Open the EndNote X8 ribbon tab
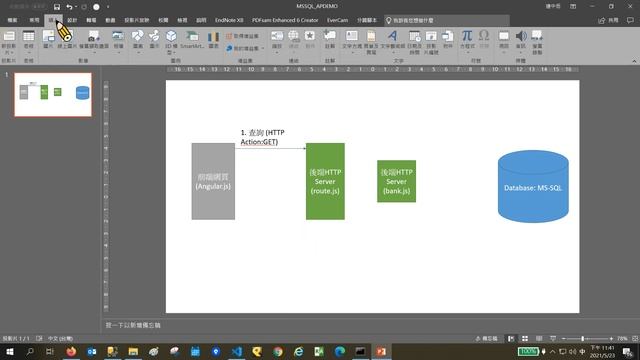Screen dimensions: 640x360 pos(229,20)
